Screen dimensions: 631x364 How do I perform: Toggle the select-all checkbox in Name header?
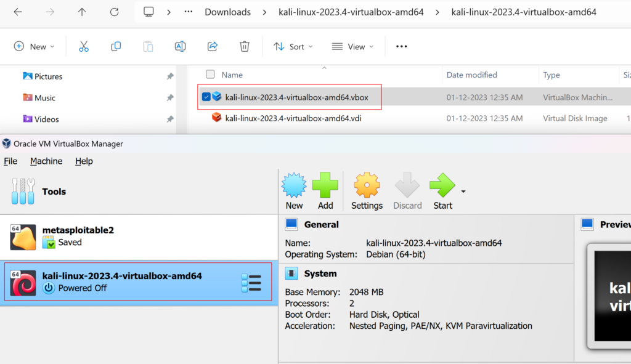click(210, 75)
